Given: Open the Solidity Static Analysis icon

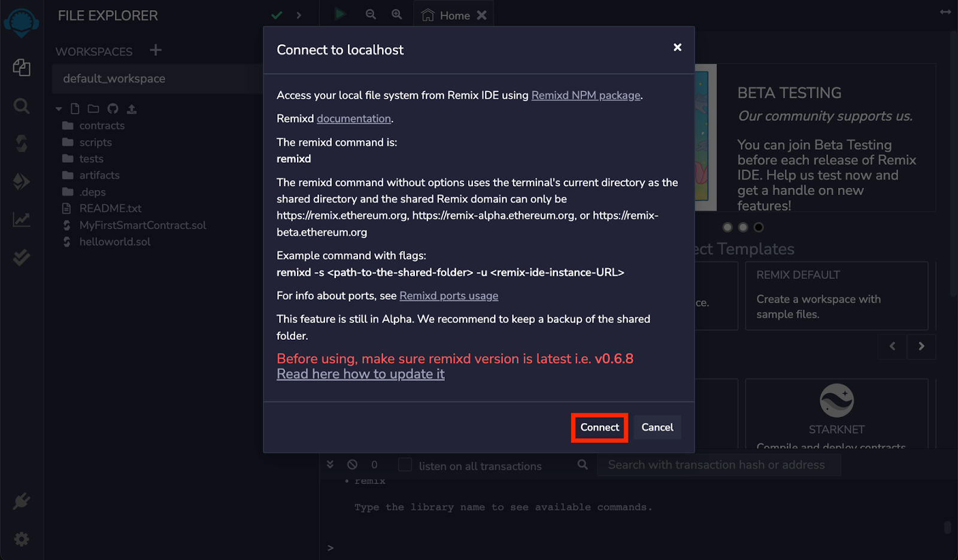Looking at the screenshot, I should [x=22, y=219].
